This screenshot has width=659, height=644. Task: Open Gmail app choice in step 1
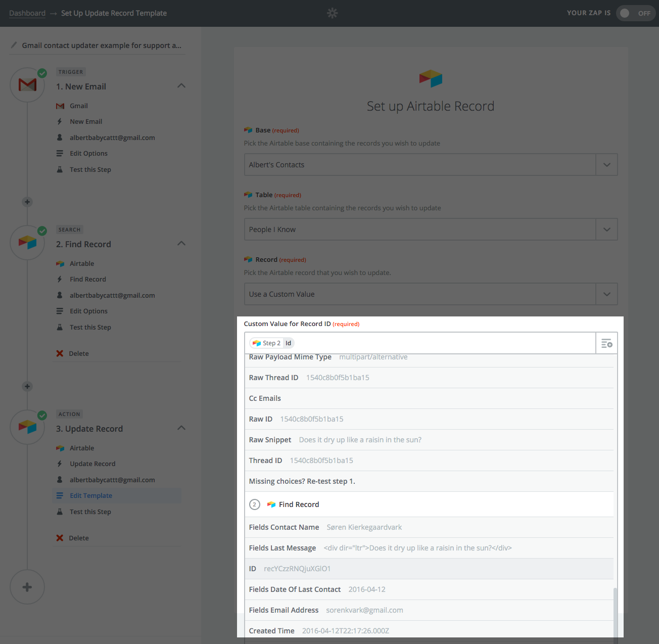[78, 106]
